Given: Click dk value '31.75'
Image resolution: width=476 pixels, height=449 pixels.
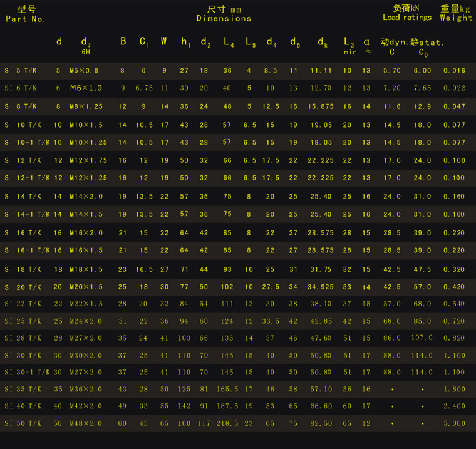Looking at the screenshot, I should [x=321, y=269].
